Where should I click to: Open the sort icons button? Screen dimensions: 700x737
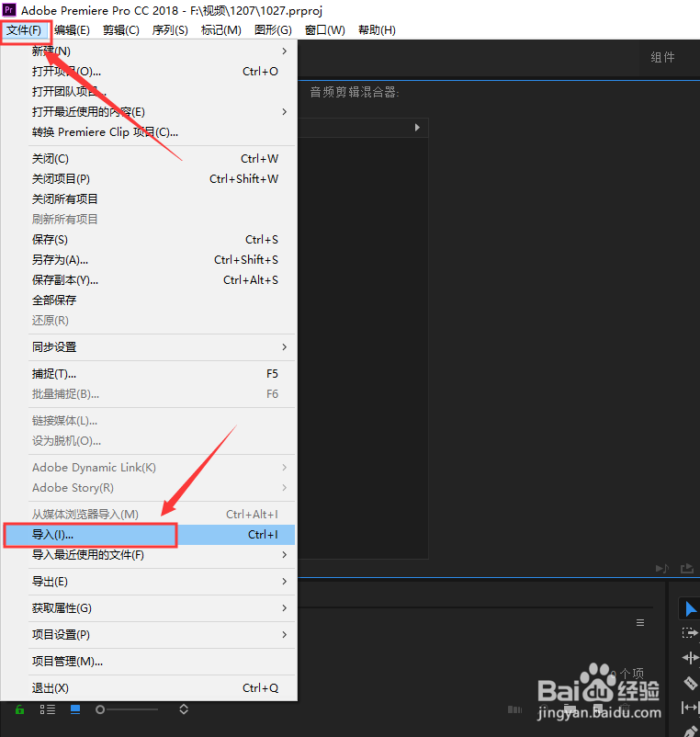click(184, 709)
